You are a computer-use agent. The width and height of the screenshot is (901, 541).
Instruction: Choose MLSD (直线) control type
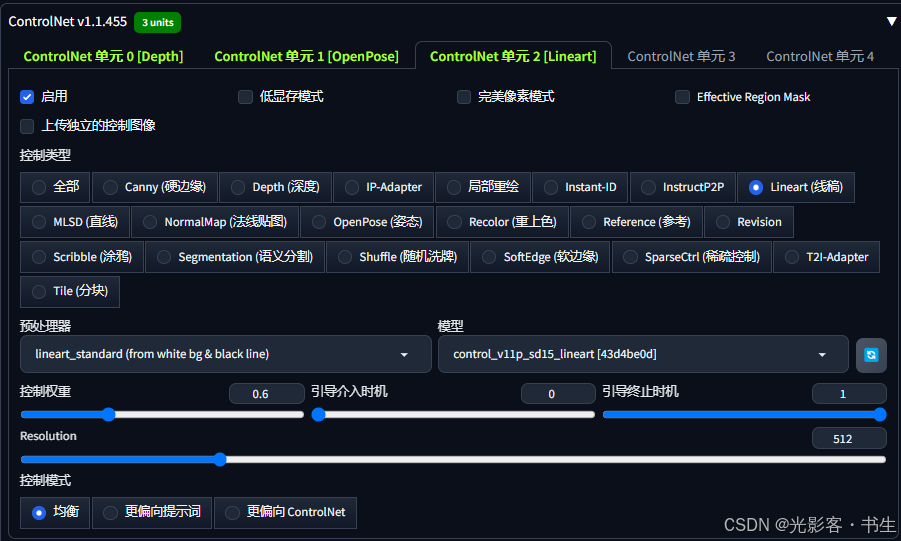(x=75, y=222)
